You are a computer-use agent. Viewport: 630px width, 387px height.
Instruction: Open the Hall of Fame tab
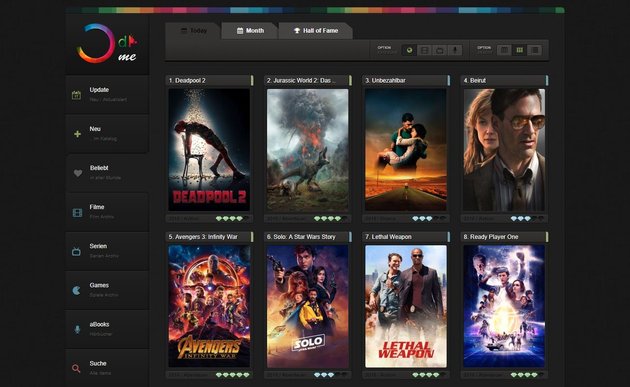click(x=316, y=31)
